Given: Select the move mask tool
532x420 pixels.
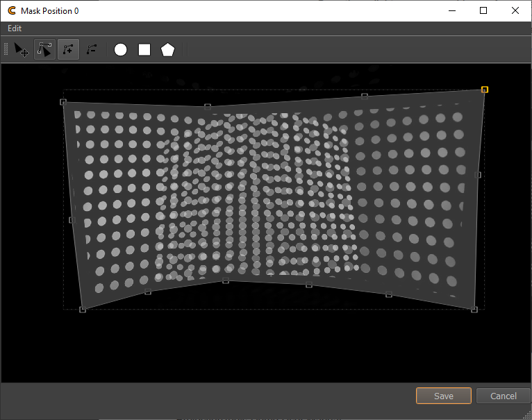Looking at the screenshot, I should click(x=22, y=50).
